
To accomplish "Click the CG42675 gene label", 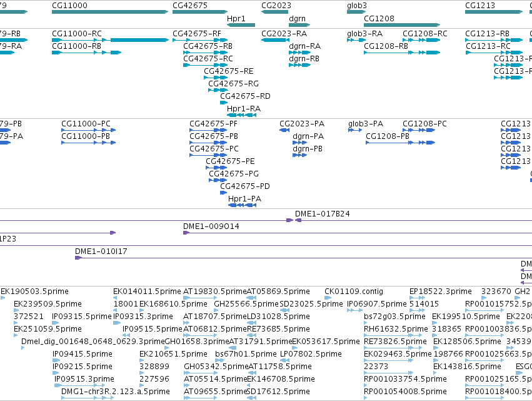I will pyautogui.click(x=189, y=6).
